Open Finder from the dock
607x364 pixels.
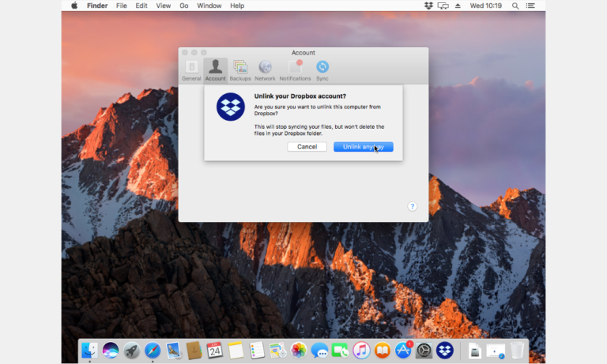tap(89, 351)
